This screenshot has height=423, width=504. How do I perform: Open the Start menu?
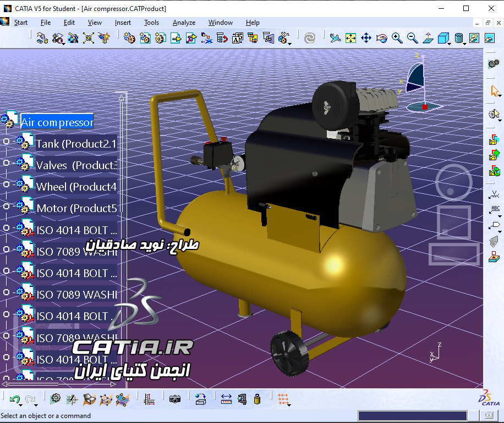[x=21, y=23]
